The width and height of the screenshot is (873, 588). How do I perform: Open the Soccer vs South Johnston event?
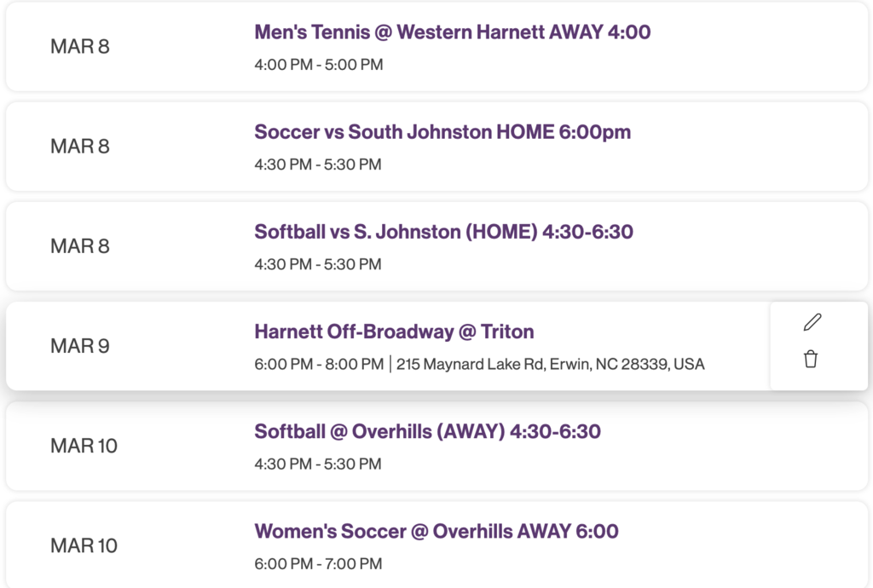[442, 132]
